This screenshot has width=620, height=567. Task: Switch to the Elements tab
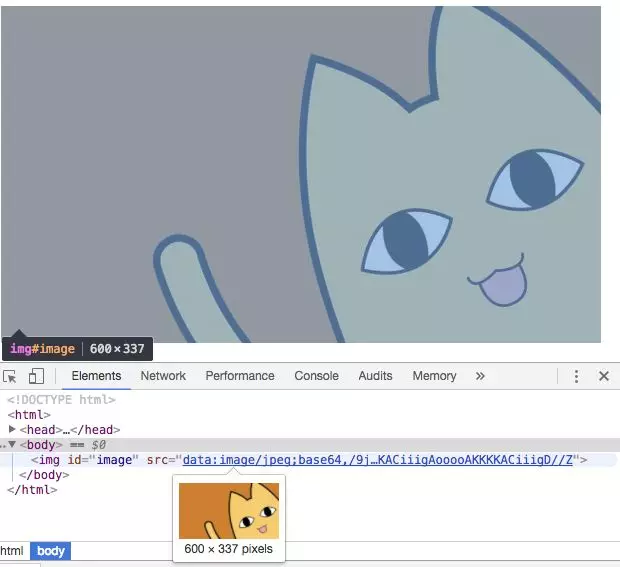click(x=96, y=376)
